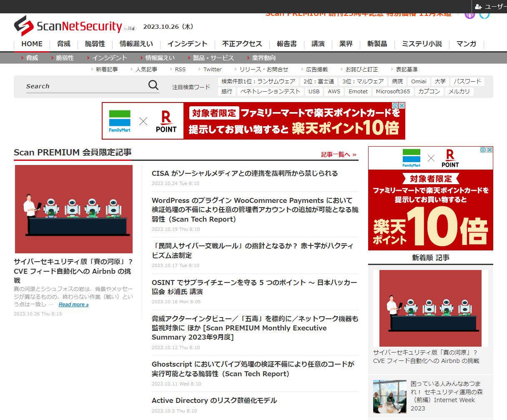Open the RSS link in the navigation

[x=180, y=69]
